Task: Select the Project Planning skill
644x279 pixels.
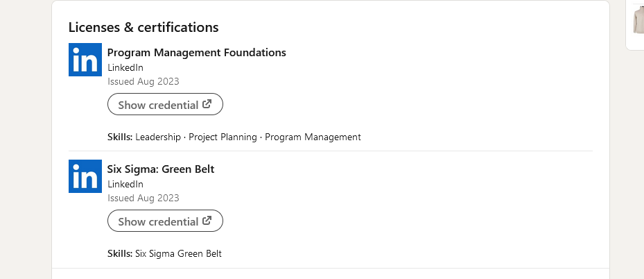Action: (x=223, y=137)
